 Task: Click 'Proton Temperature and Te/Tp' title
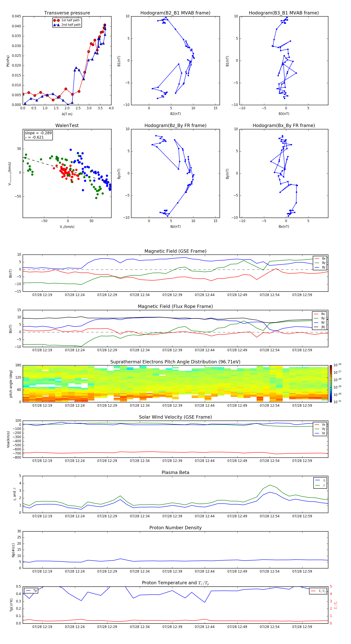(175, 583)
